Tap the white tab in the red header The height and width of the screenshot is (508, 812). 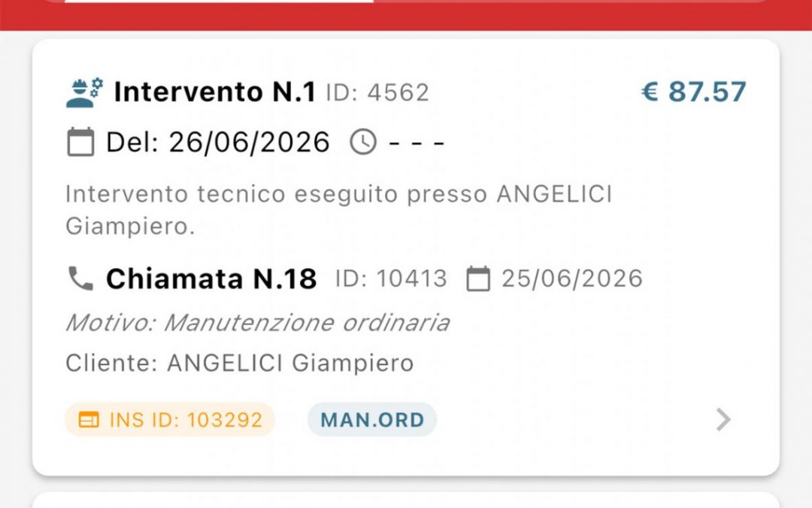click(218, 1)
